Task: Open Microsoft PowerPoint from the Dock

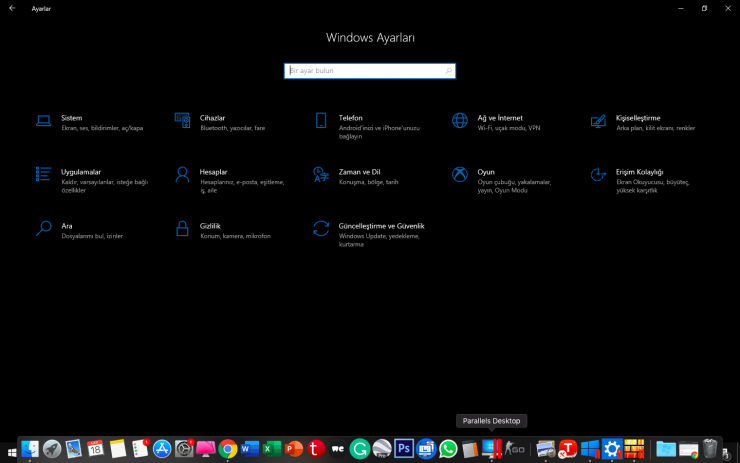Action: (x=294, y=449)
